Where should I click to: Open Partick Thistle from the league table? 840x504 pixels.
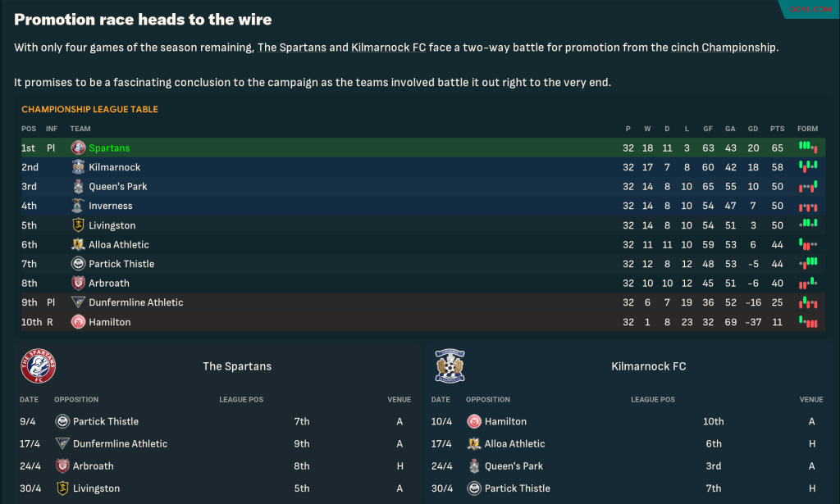(x=121, y=264)
